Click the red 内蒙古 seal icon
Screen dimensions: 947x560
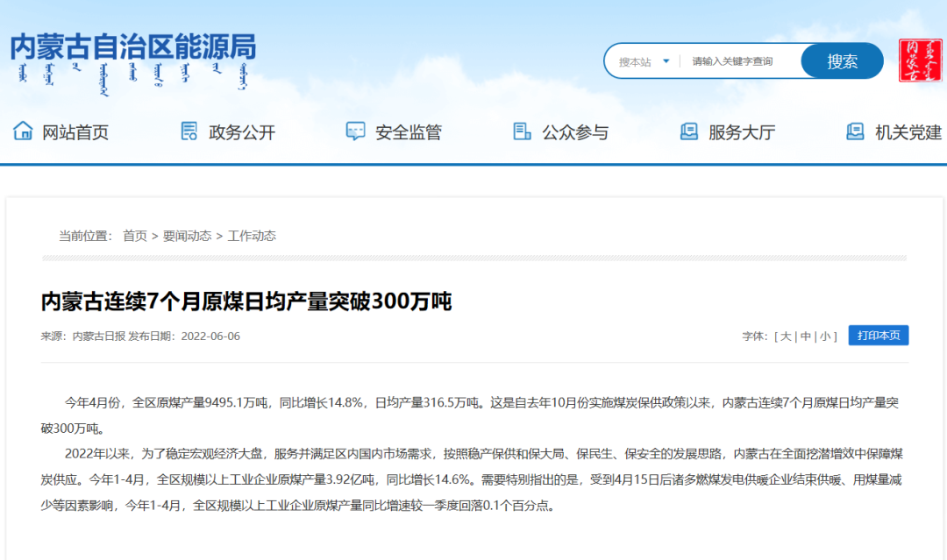(x=920, y=60)
